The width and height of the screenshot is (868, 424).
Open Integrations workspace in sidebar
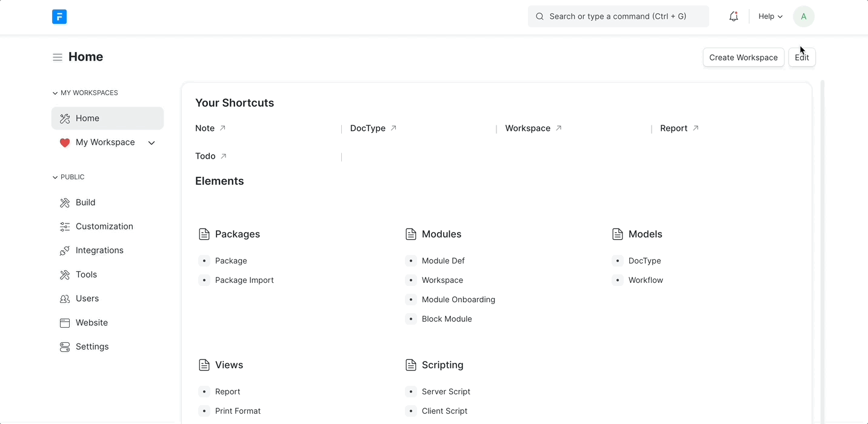pos(99,251)
